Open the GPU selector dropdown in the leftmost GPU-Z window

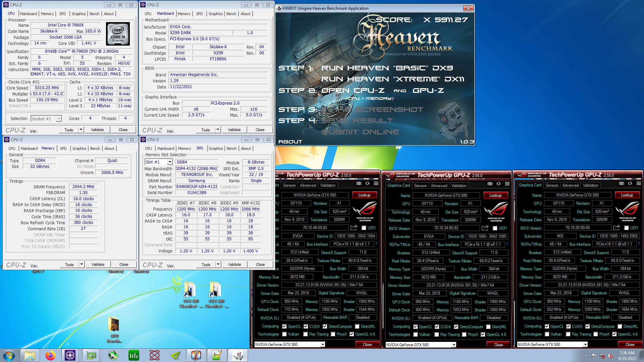323,344
